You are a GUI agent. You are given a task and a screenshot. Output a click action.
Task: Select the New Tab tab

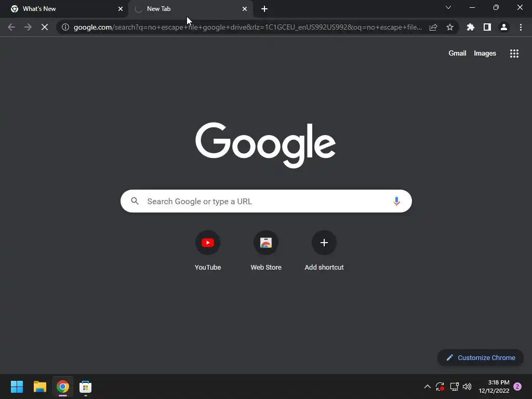(190, 9)
